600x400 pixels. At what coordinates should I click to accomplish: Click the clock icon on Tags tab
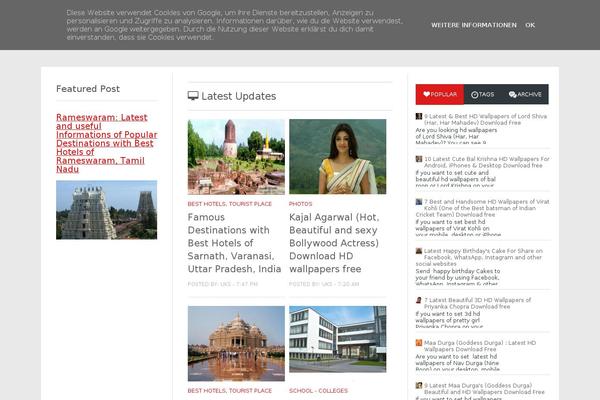(474, 95)
